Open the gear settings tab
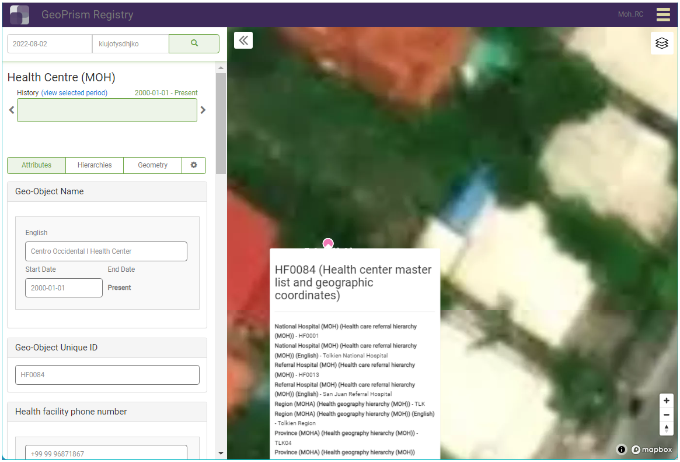 click(x=194, y=165)
